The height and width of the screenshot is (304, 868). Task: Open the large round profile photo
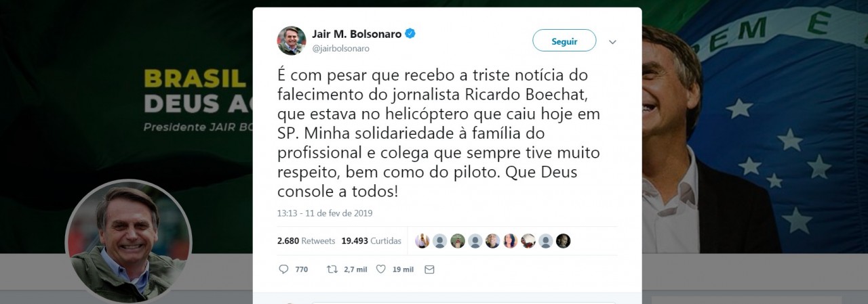[x=129, y=242]
